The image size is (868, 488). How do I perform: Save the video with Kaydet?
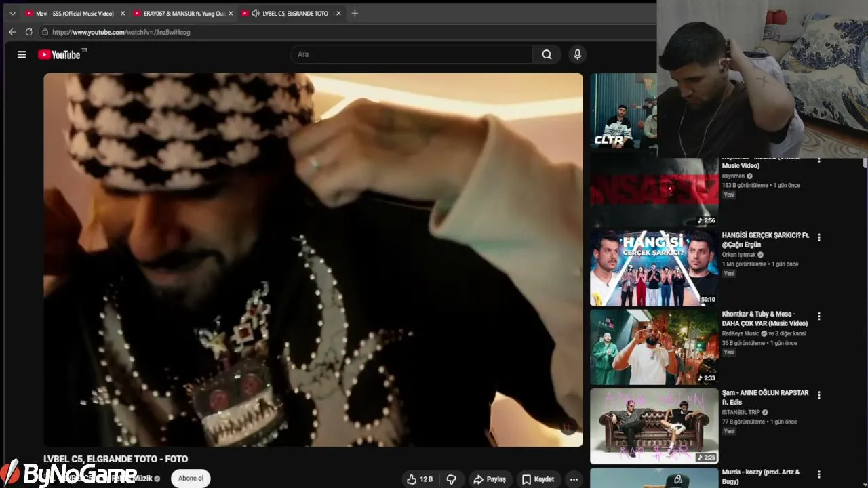pos(538,479)
